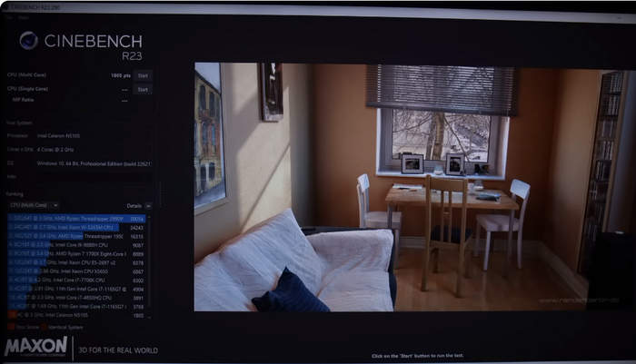The width and height of the screenshot is (636, 364).
Task: Select the Intel Core i7-7700K ranking row
Action: (x=76, y=280)
